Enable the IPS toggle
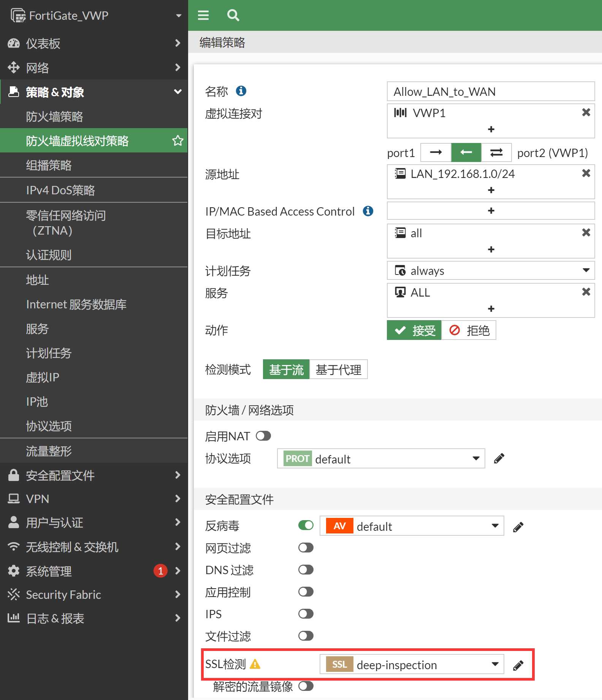The width and height of the screenshot is (602, 700). [x=306, y=614]
